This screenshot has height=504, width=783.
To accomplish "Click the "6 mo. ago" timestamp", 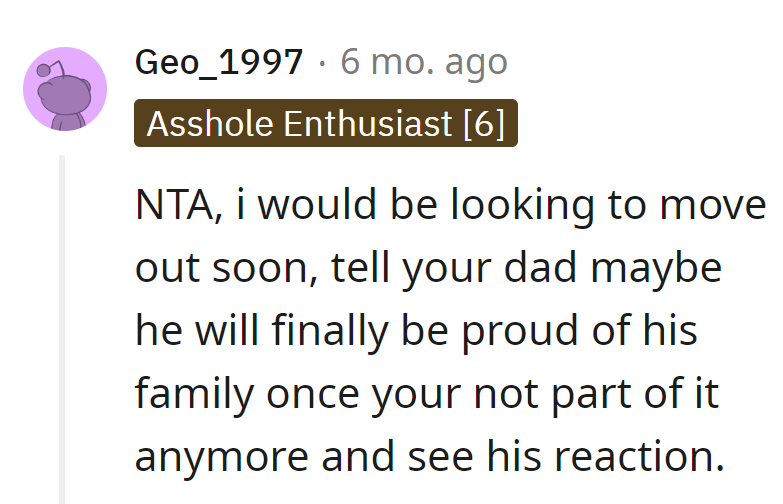I will [x=423, y=62].
